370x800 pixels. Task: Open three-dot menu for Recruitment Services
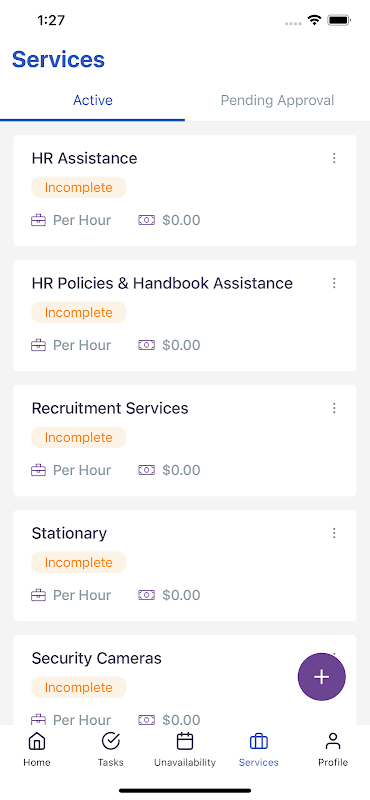pyautogui.click(x=334, y=408)
